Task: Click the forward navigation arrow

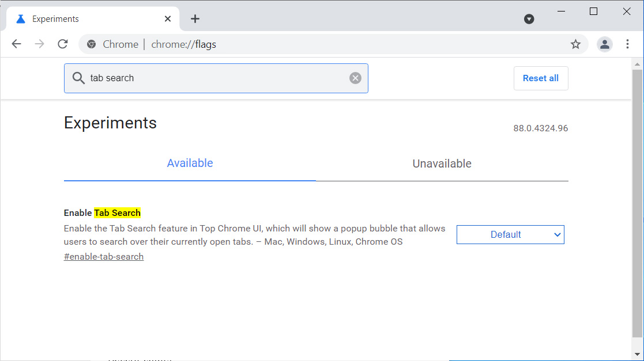Action: tap(39, 44)
